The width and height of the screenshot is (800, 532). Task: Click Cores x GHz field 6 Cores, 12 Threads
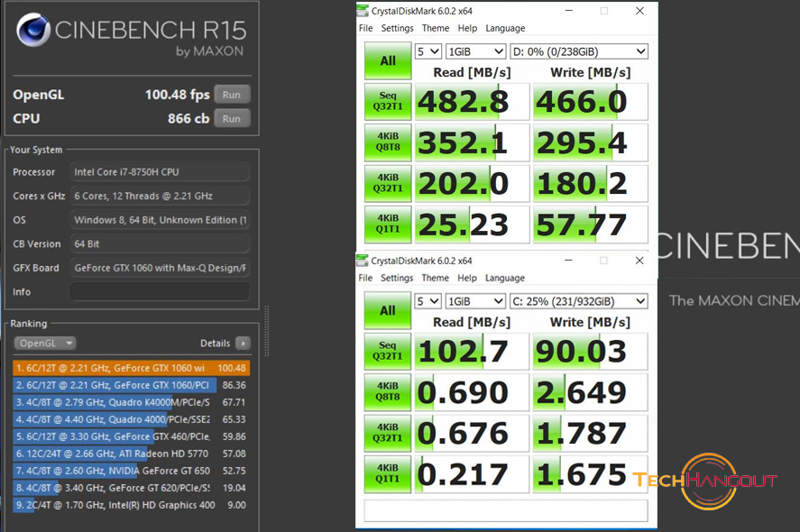point(161,196)
